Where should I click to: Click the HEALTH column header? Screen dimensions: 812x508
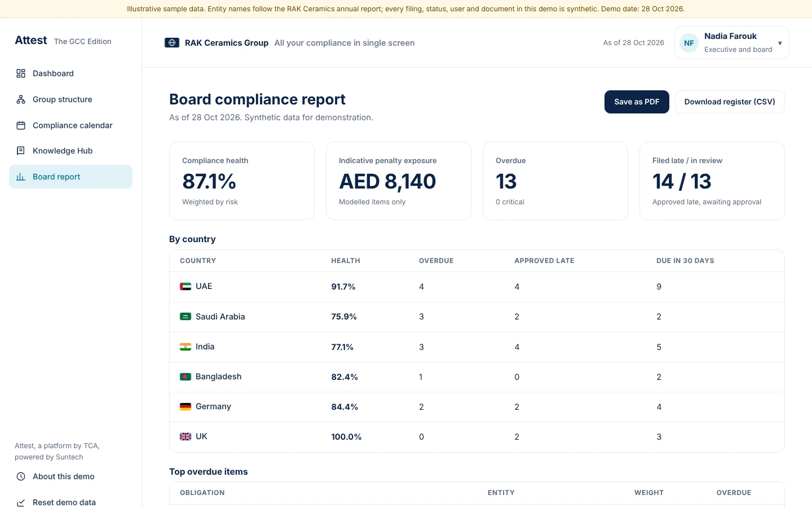(346, 261)
